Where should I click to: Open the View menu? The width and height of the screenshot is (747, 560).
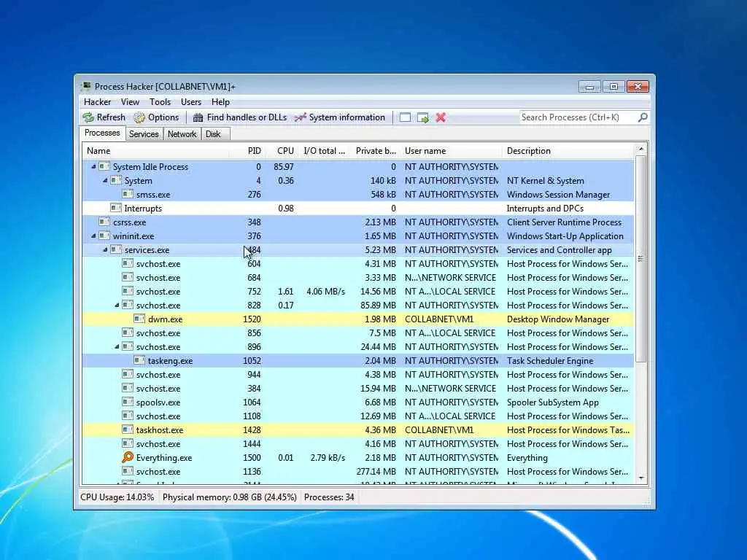pos(130,102)
